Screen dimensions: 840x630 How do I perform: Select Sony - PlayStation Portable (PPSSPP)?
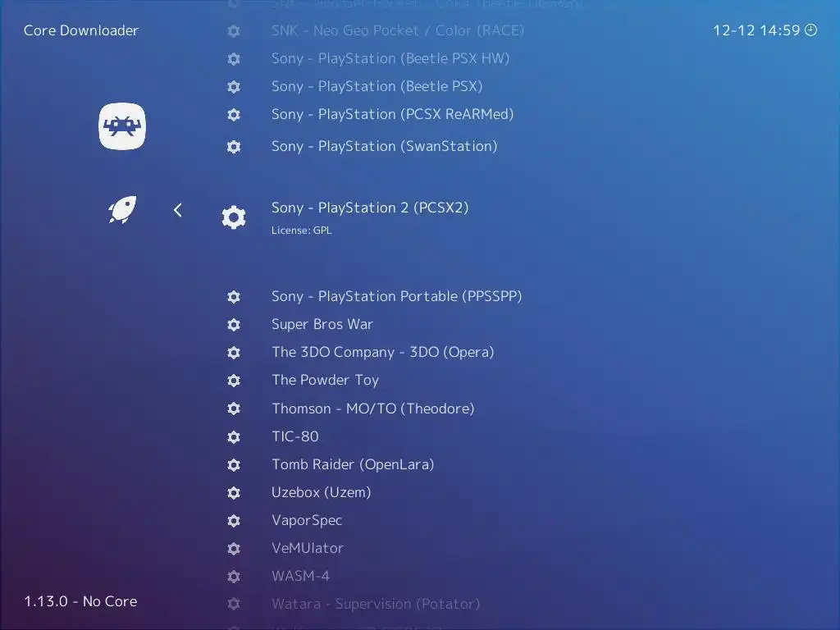(x=396, y=296)
